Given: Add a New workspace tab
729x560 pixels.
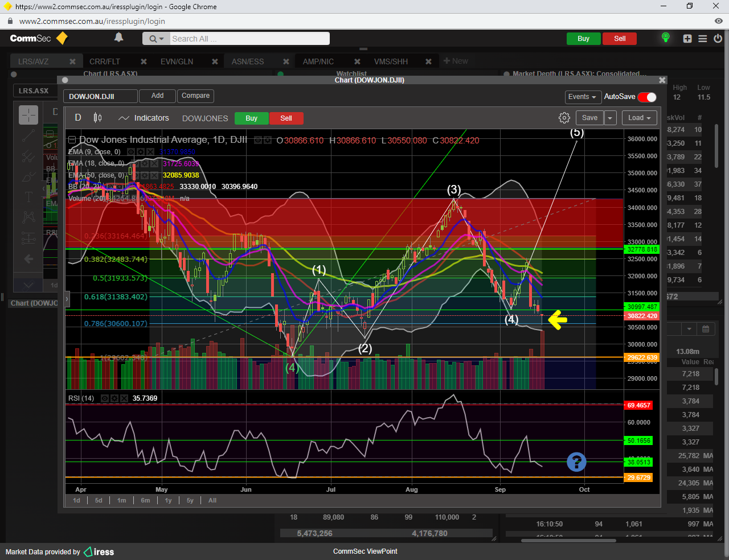Looking at the screenshot, I should 456,61.
